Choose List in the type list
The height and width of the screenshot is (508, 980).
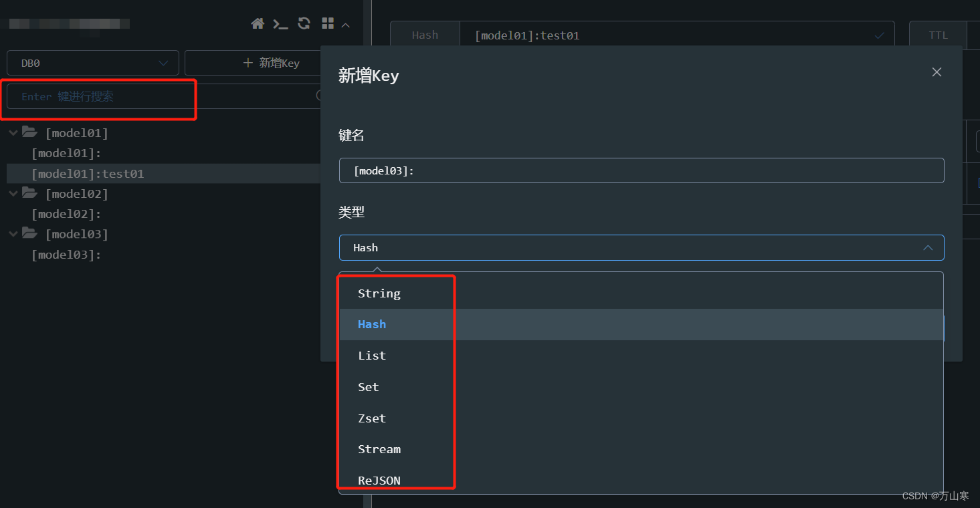(372, 356)
